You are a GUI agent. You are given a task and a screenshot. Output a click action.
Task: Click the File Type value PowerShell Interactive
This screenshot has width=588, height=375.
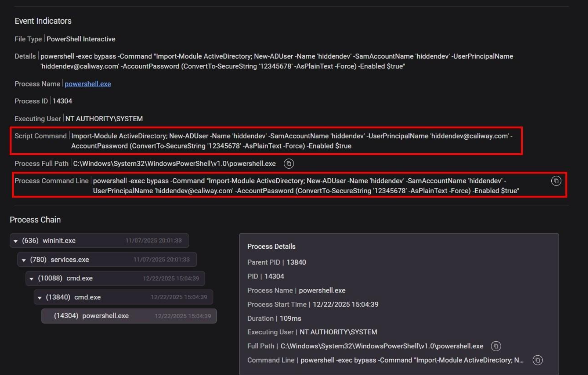click(81, 39)
